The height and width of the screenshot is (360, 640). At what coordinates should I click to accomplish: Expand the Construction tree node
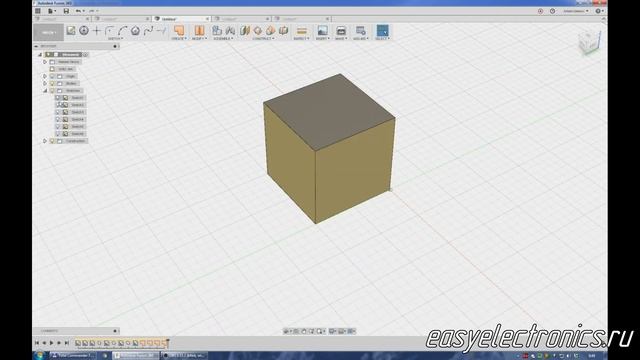point(45,141)
